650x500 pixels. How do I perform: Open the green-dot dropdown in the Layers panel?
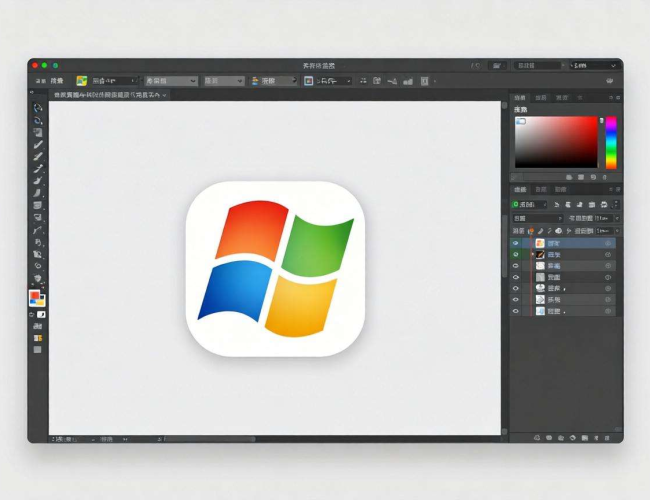[529, 204]
